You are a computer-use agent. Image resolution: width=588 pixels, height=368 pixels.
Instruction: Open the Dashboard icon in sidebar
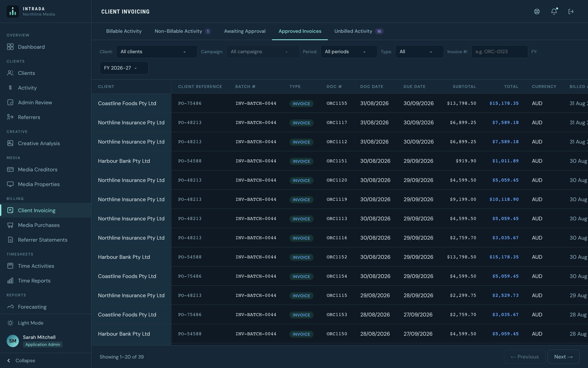pos(10,47)
